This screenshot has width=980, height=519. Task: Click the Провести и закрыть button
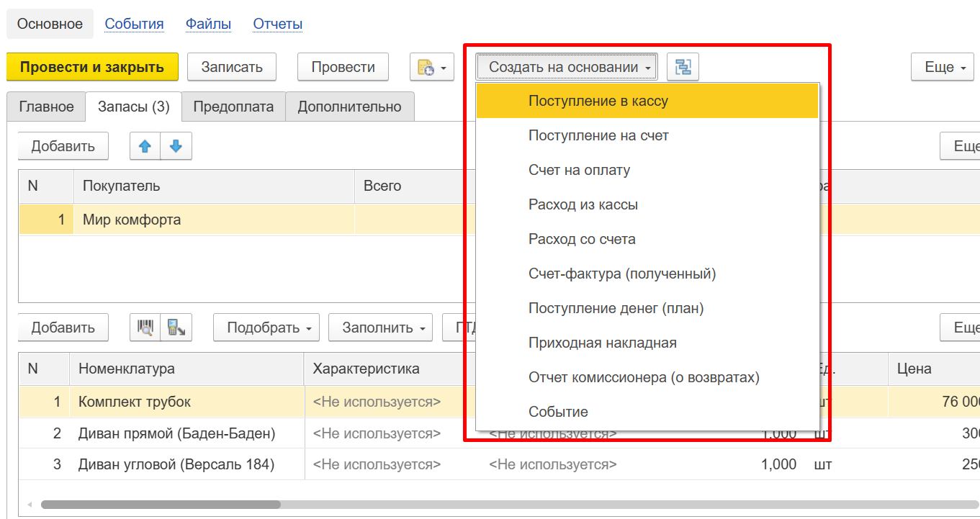pyautogui.click(x=92, y=68)
